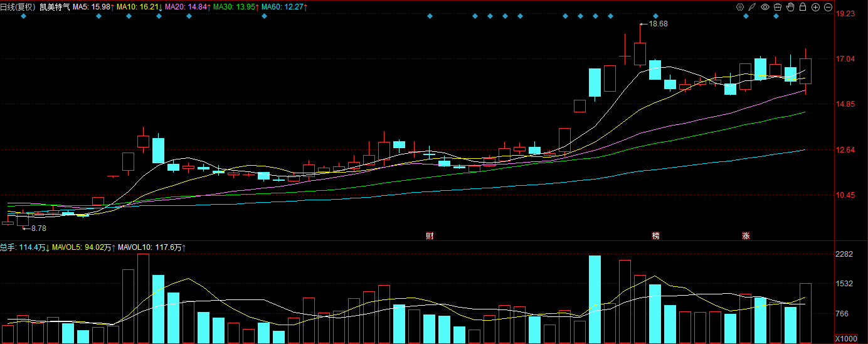Click the 2282 volume axis value
This screenshot has width=868, height=344.
coord(845,254)
